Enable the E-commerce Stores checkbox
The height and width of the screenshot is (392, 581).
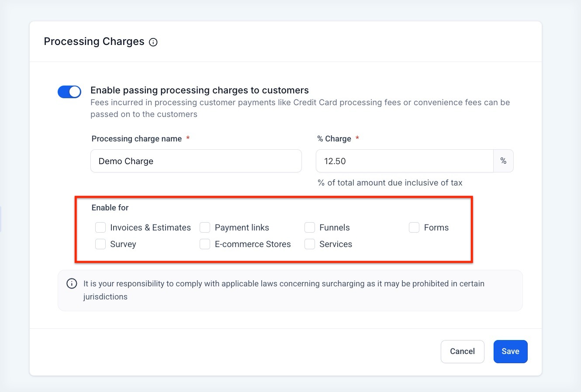[205, 244]
